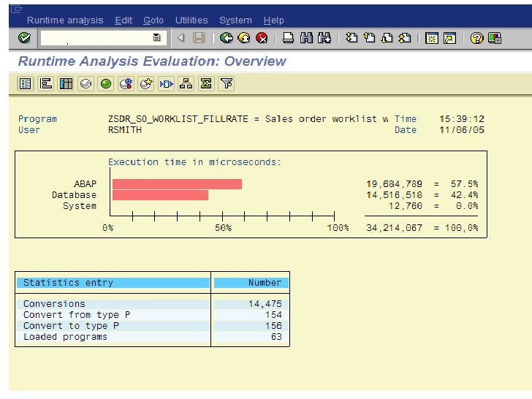Click the sphere with gear icon
Viewport: 532px width, 399px height.
(x=126, y=83)
